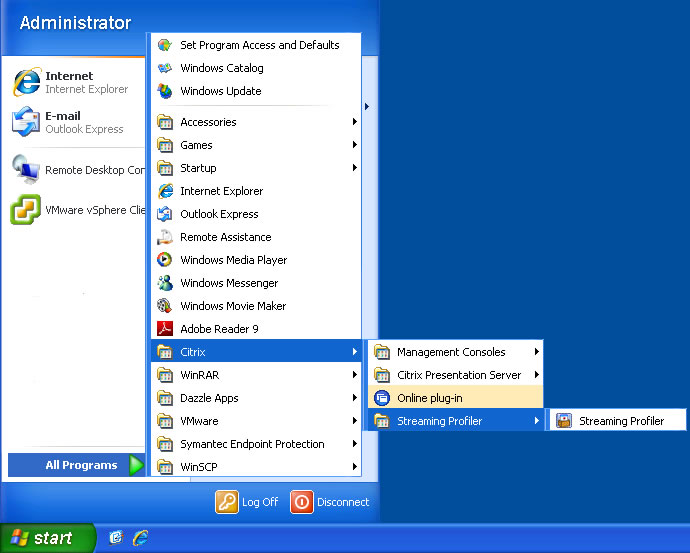Click the WinRAR folder icon

tap(165, 375)
